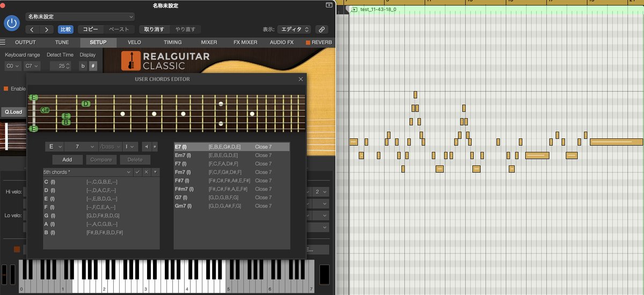This screenshot has height=295, width=644.
Task: Open Keyboard range C7 dropdown
Action: (x=31, y=66)
